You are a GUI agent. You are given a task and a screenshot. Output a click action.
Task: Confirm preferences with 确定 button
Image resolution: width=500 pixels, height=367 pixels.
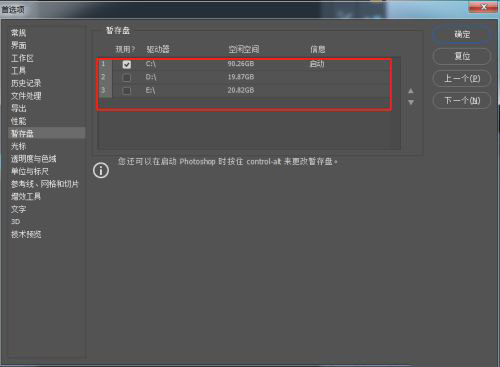pyautogui.click(x=462, y=34)
